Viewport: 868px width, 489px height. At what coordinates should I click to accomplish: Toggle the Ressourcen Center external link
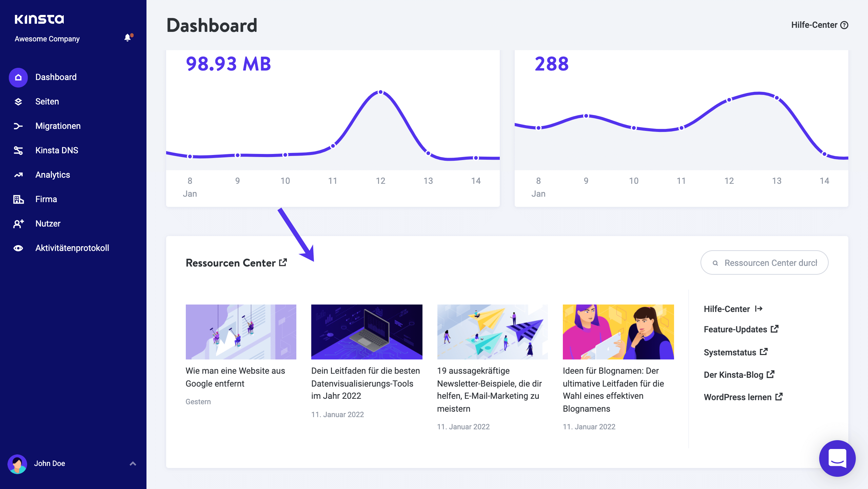tap(284, 262)
